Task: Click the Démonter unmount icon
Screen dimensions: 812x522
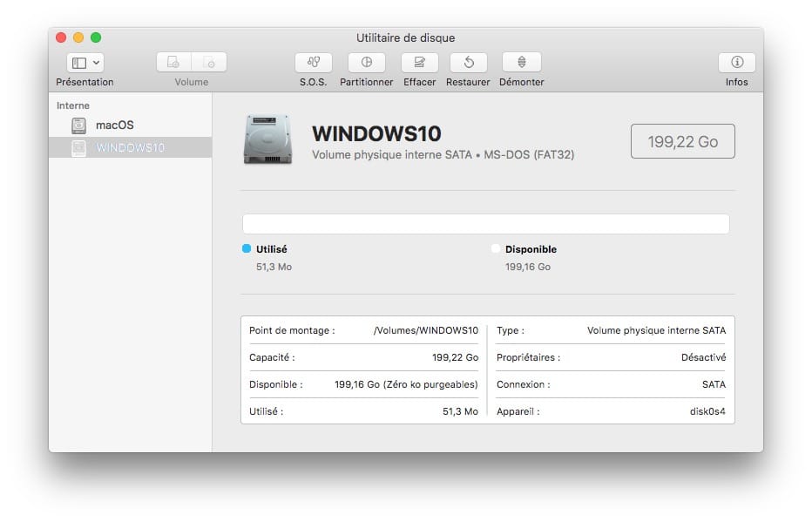Action: tap(522, 63)
